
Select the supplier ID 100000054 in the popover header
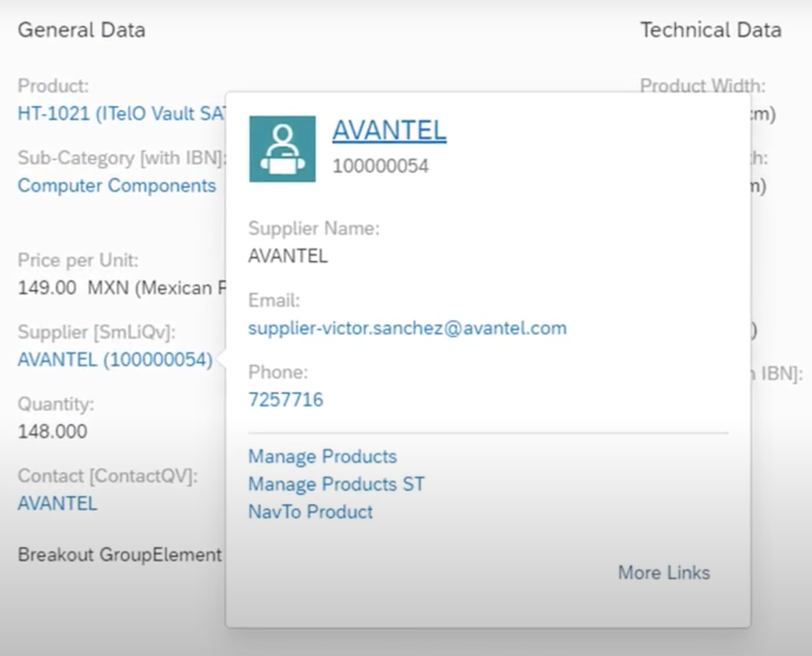click(x=380, y=166)
